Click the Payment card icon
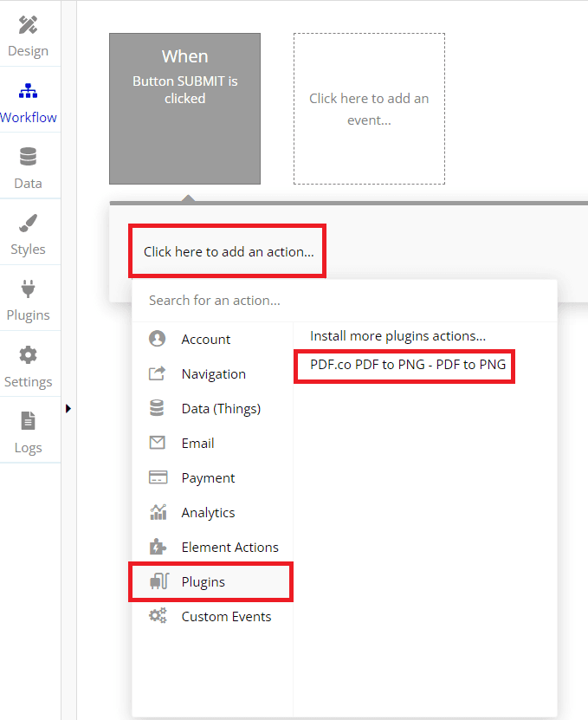This screenshot has height=720, width=588. (158, 477)
